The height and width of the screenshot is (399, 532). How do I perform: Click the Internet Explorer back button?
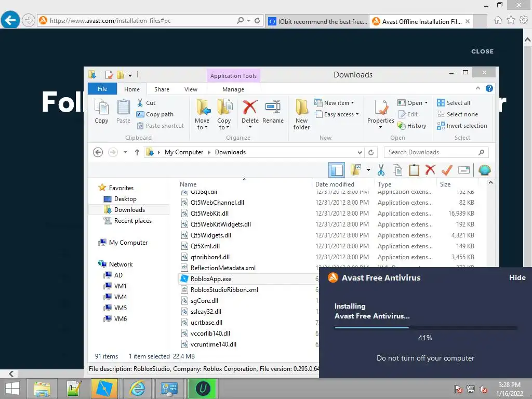(x=10, y=20)
